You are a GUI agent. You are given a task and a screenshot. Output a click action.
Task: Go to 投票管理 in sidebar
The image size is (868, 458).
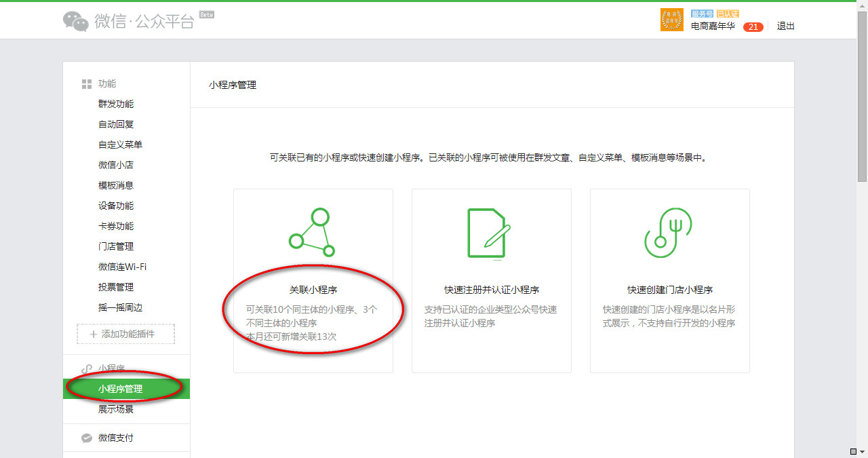[x=116, y=288]
